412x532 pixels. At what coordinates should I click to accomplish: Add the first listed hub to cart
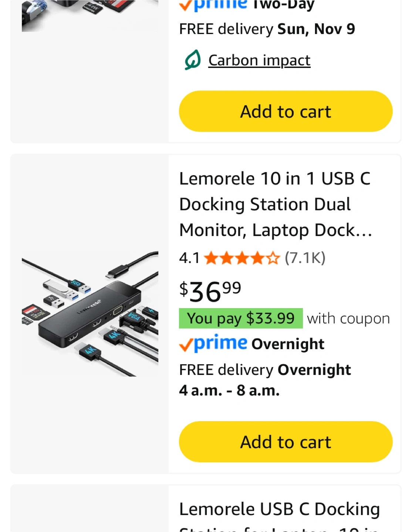point(286,111)
